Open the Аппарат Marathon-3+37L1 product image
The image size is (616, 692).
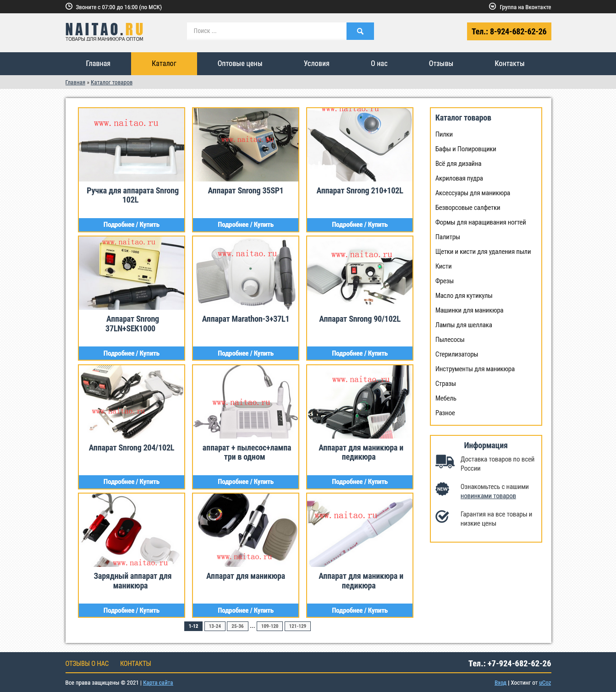tap(246, 273)
